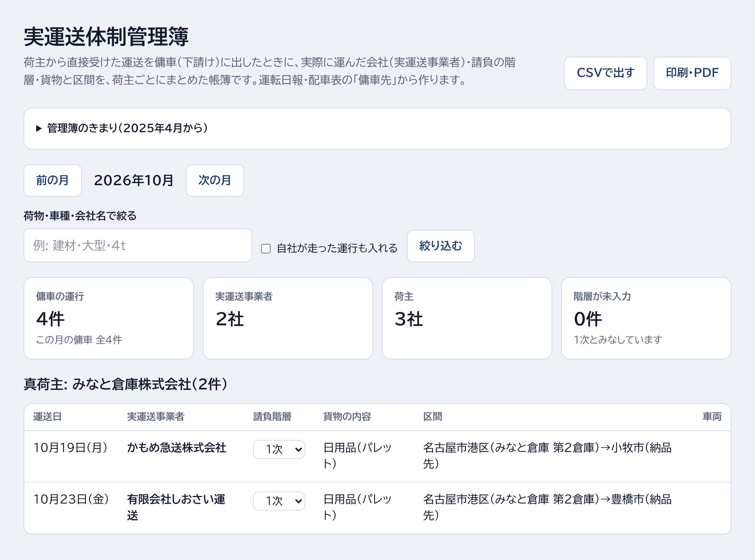Open 請負階層 dropdown for かもめ急送株式会社
This screenshot has width=755, height=560.
(279, 449)
